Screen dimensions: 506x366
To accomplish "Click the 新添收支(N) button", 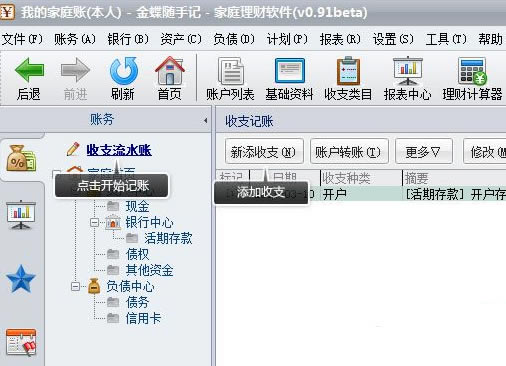I will (x=264, y=152).
